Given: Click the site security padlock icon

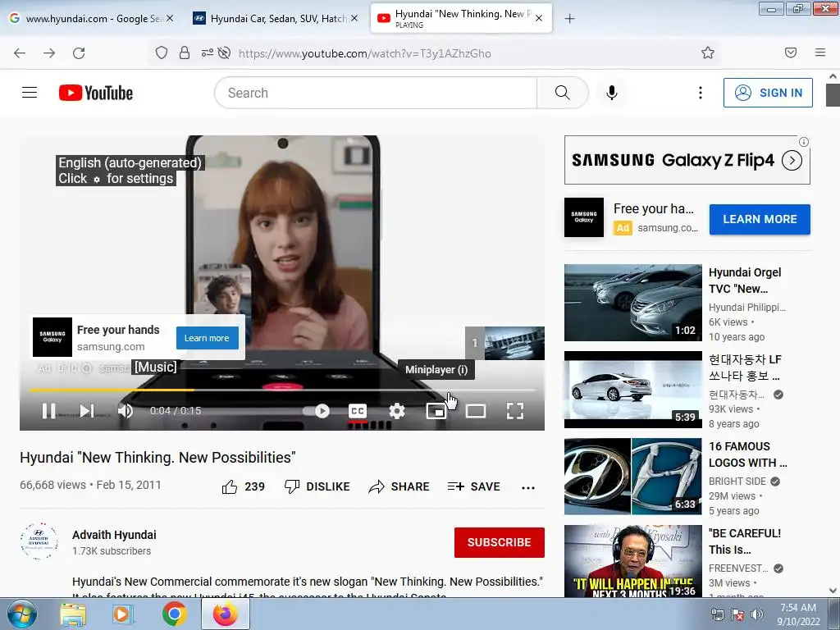Looking at the screenshot, I should click(185, 52).
